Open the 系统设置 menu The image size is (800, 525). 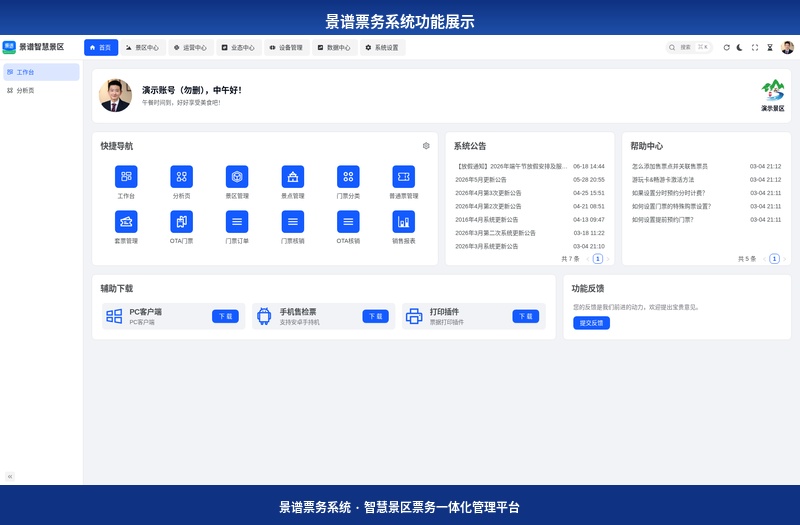(x=383, y=47)
